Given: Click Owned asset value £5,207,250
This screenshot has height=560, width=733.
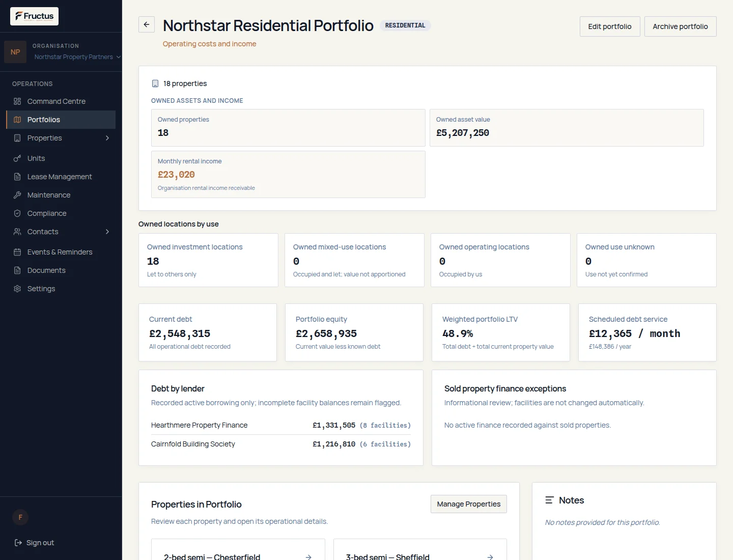Looking at the screenshot, I should point(567,128).
